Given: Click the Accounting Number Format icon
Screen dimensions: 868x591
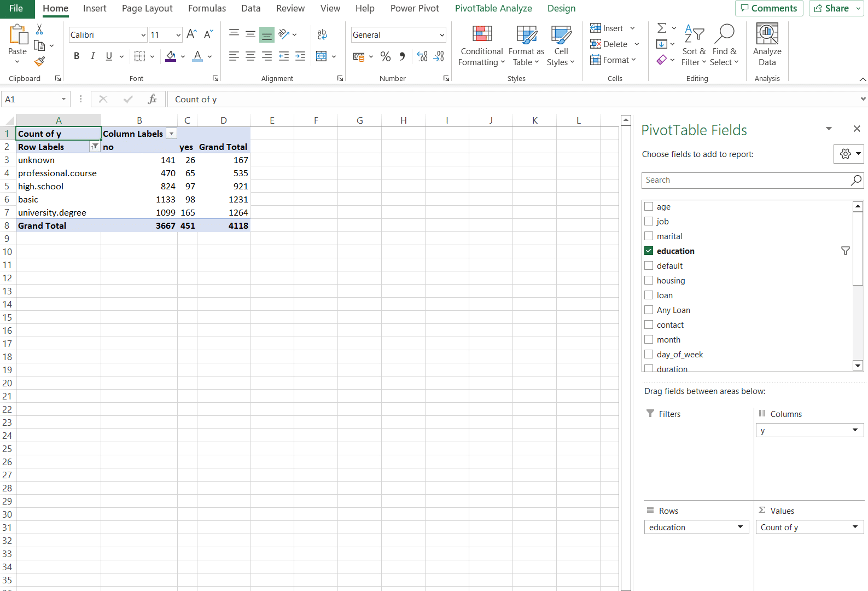Looking at the screenshot, I should coord(359,56).
